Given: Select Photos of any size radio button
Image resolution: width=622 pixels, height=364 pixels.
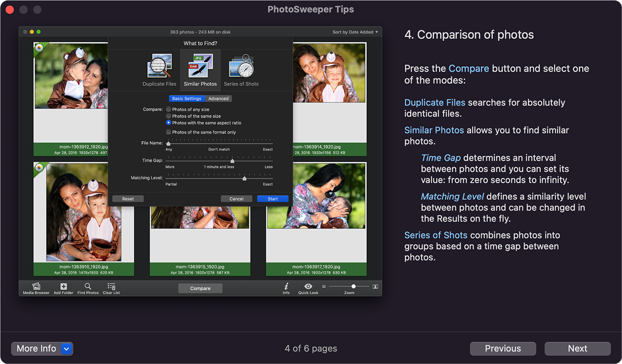Looking at the screenshot, I should coord(168,109).
